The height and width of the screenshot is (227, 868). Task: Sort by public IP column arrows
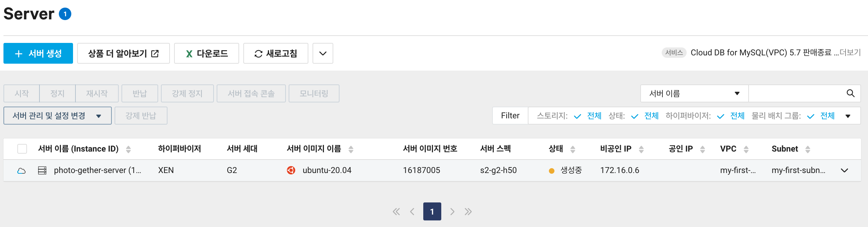(703, 149)
